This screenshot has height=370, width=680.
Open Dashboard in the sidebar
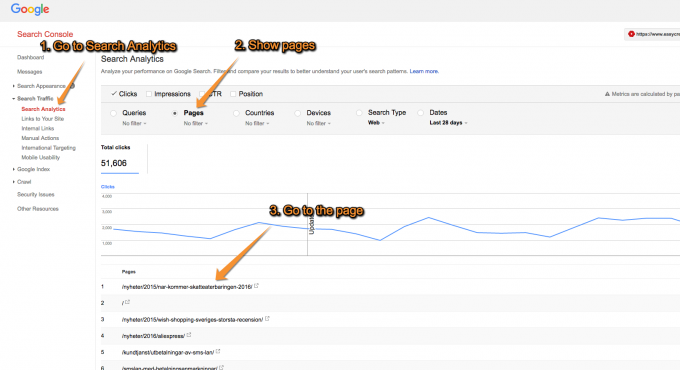[x=30, y=57]
